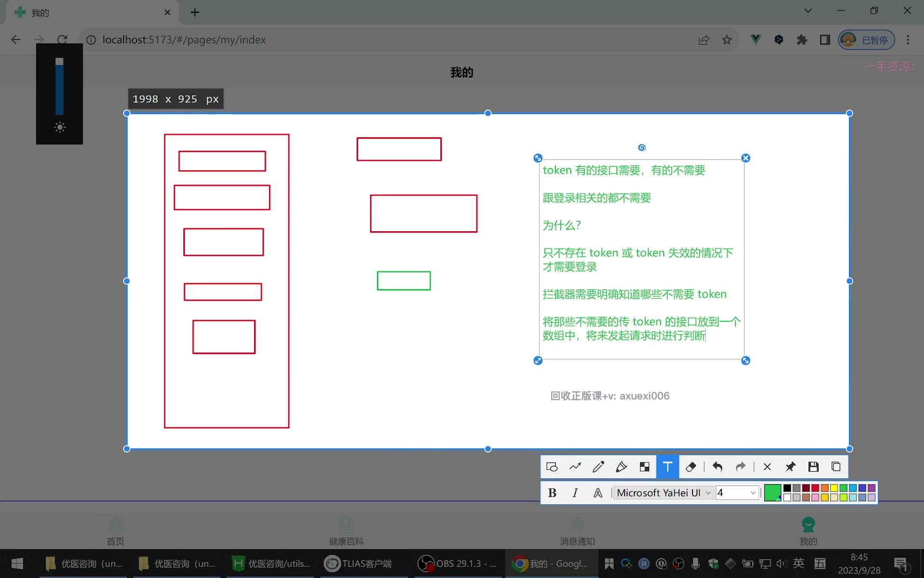The height and width of the screenshot is (578, 924).
Task: Pick the black color swatch
Action: [x=787, y=488]
